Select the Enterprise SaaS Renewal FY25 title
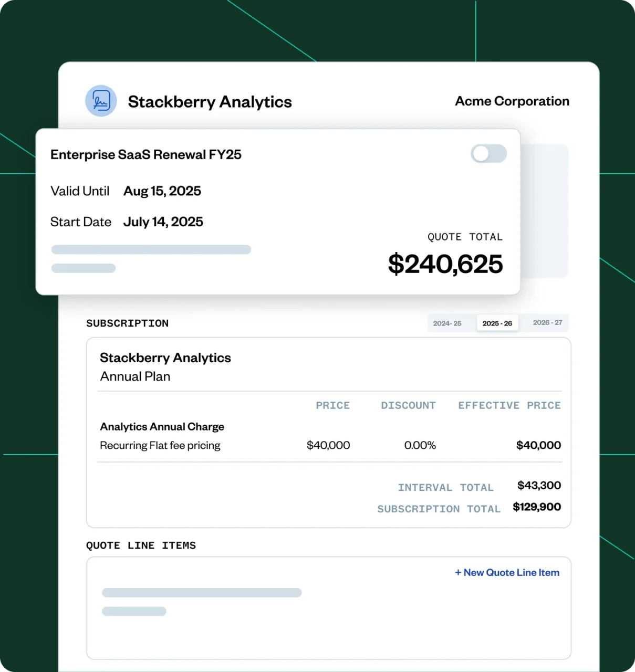 146,154
